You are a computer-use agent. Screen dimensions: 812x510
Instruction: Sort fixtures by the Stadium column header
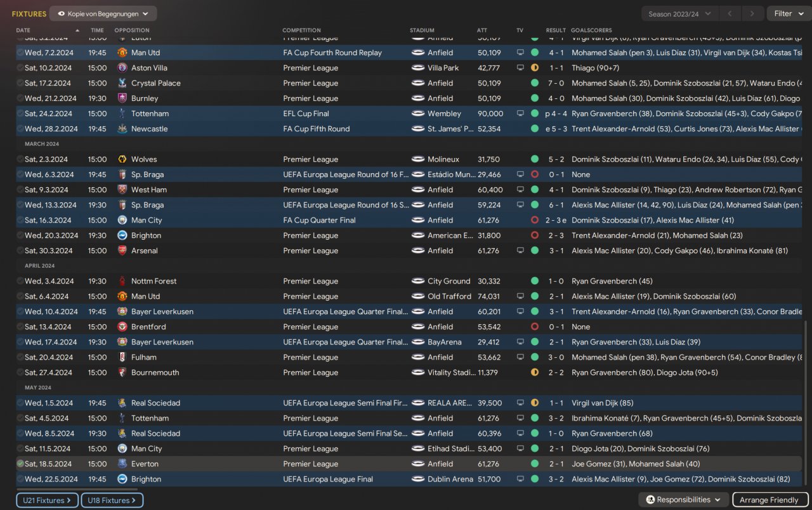click(422, 30)
